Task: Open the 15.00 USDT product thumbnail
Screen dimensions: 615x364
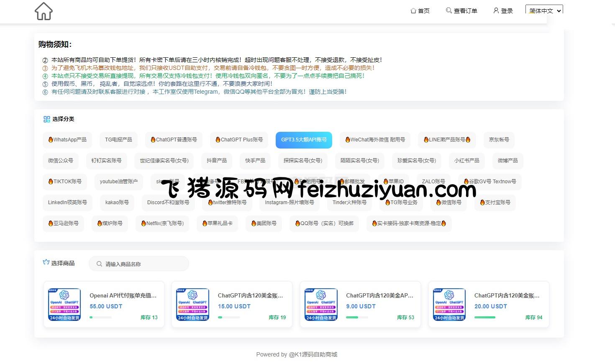Action: click(x=193, y=305)
